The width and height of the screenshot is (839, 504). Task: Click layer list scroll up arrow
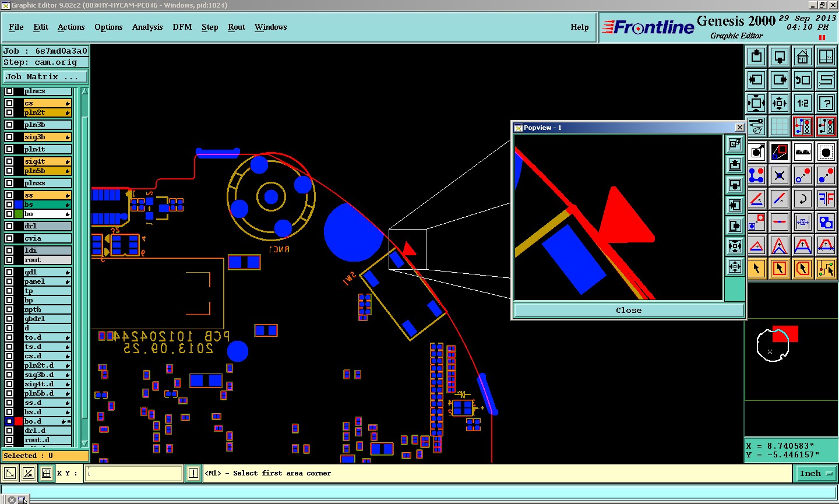coord(84,91)
